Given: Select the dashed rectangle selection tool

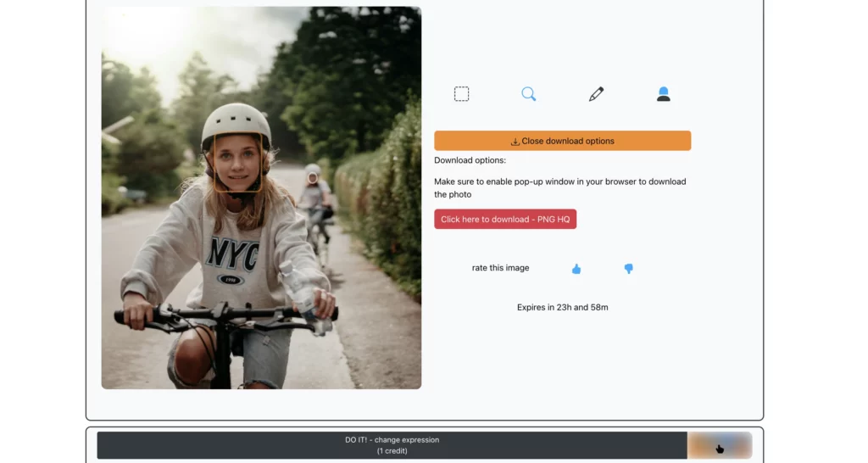Looking at the screenshot, I should coord(461,94).
